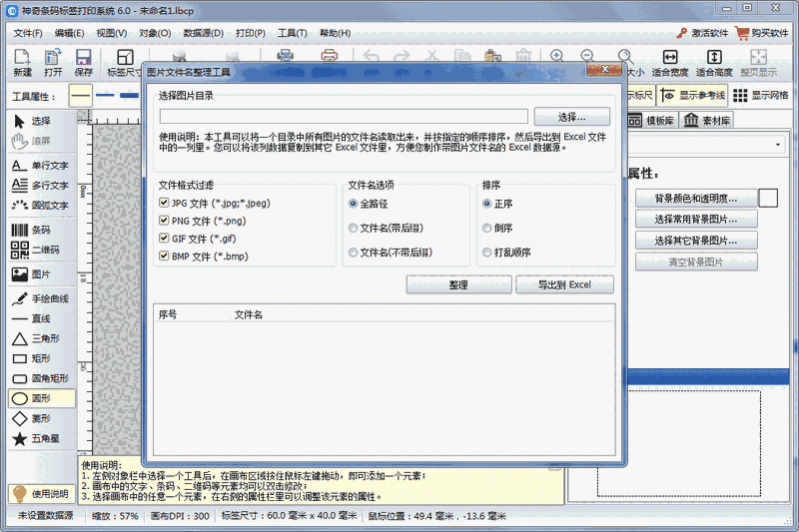
Task: Select the 二维码 QR code tool
Action: tap(42, 250)
